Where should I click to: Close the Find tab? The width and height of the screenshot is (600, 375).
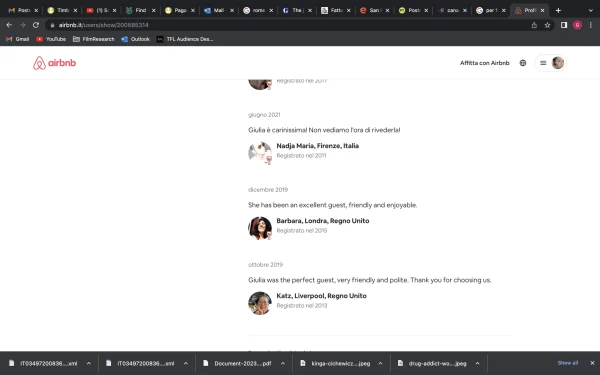tap(153, 10)
